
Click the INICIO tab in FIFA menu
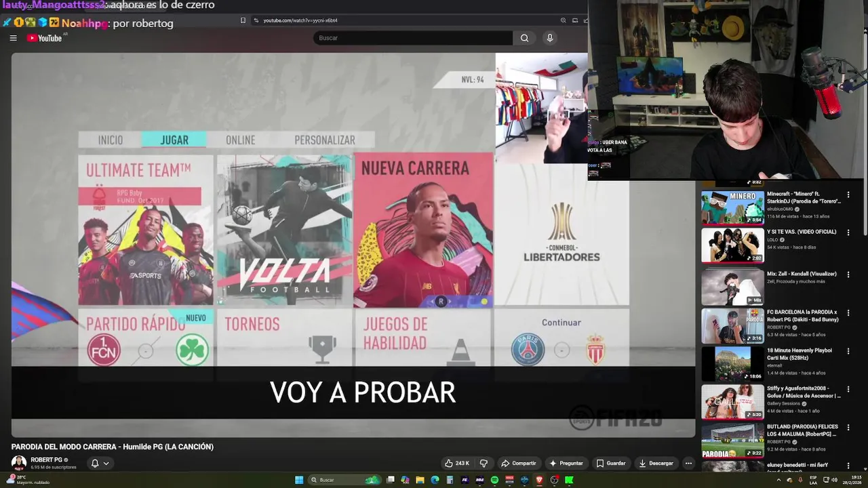[111, 140]
